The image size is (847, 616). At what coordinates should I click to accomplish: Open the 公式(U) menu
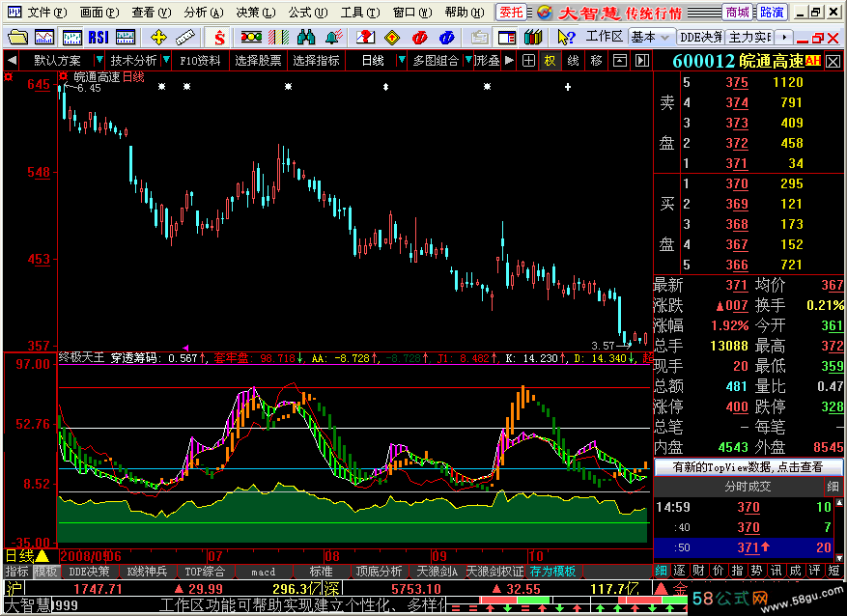[308, 12]
